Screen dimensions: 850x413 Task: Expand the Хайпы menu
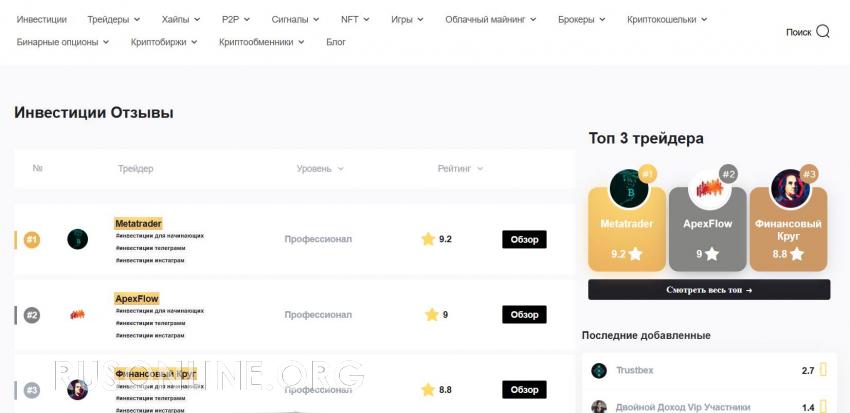181,20
